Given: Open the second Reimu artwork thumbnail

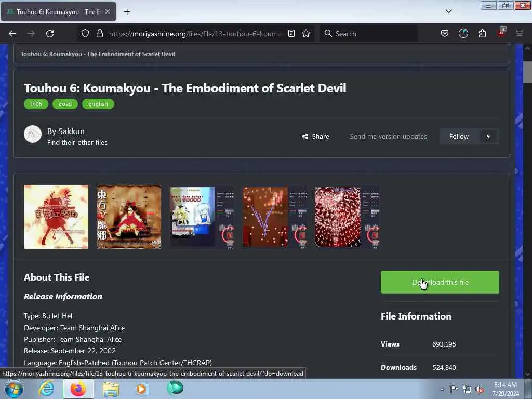Looking at the screenshot, I should coord(129,217).
